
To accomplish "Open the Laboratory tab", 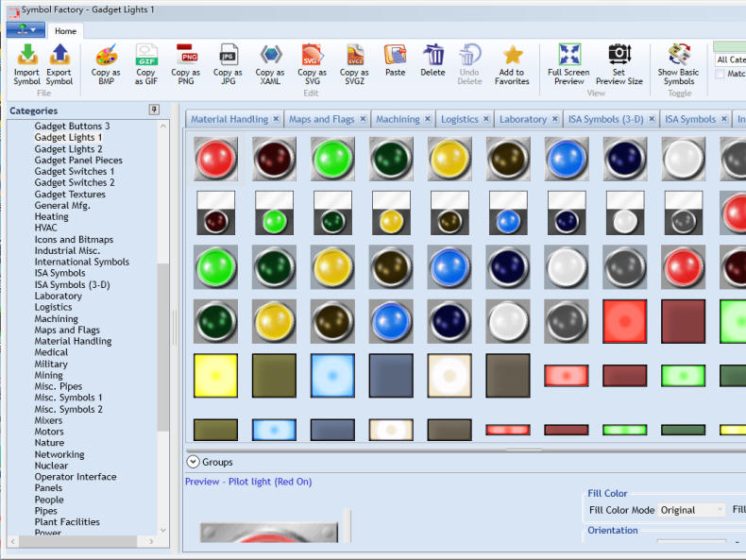I will pyautogui.click(x=523, y=119).
